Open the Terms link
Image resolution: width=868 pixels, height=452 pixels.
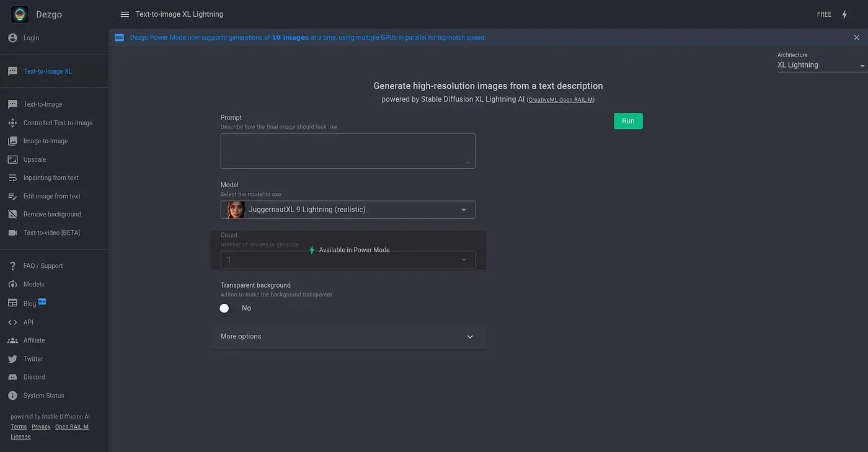point(19,427)
